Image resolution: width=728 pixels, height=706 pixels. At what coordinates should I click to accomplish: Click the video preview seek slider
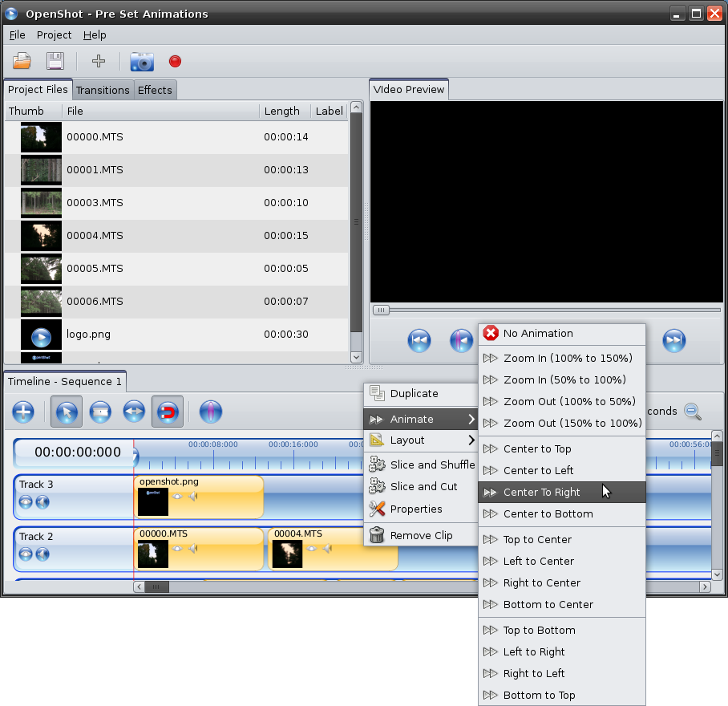[x=545, y=310]
